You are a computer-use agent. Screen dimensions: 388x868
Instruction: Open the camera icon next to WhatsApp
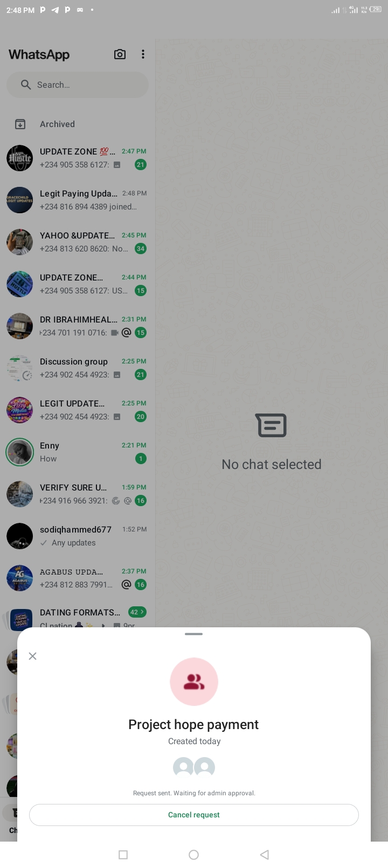(120, 54)
